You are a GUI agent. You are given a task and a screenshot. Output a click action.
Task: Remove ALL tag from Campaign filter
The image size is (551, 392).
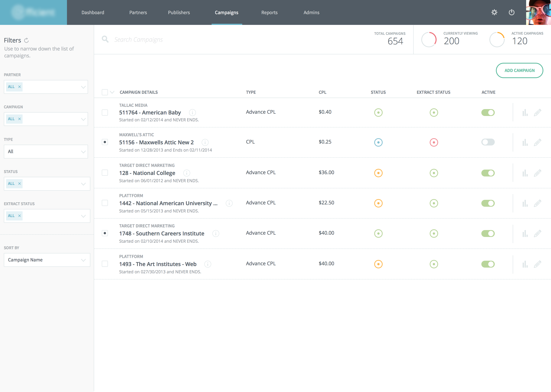(20, 119)
